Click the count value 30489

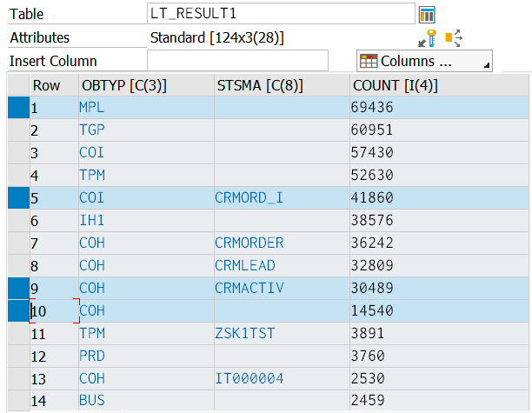click(439, 288)
